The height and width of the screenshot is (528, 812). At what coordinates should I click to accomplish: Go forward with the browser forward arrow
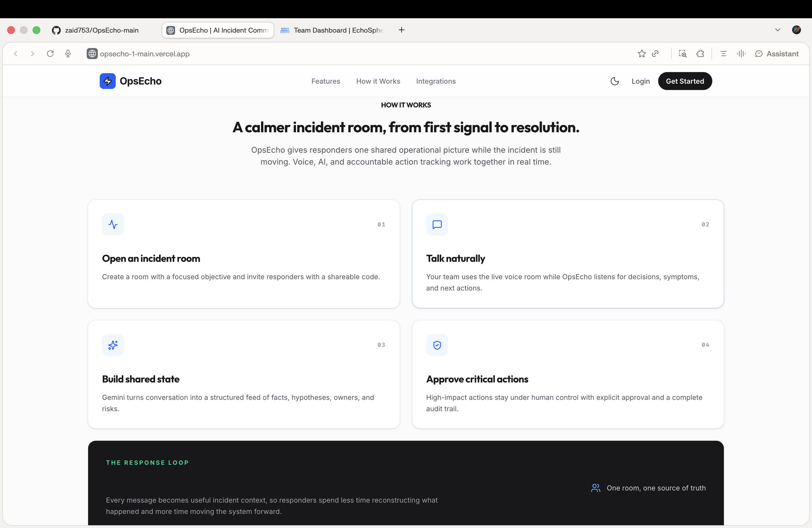[x=32, y=54]
